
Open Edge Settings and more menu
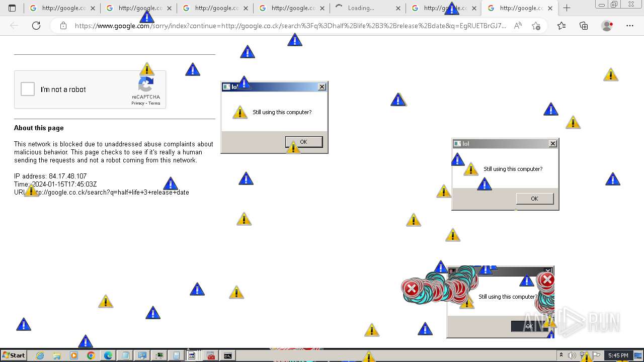[630, 26]
